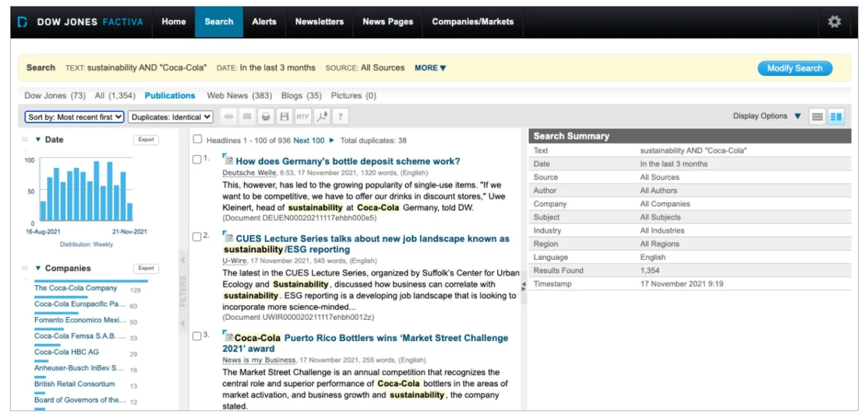The height and width of the screenshot is (417, 868).
Task: Select the Publications results tab
Action: pyautogui.click(x=170, y=95)
